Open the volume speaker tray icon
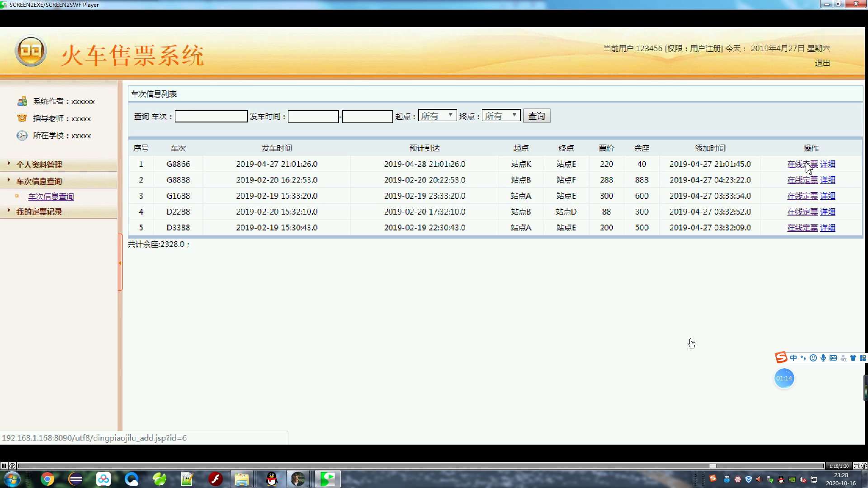This screenshot has width=868, height=488. [x=803, y=479]
